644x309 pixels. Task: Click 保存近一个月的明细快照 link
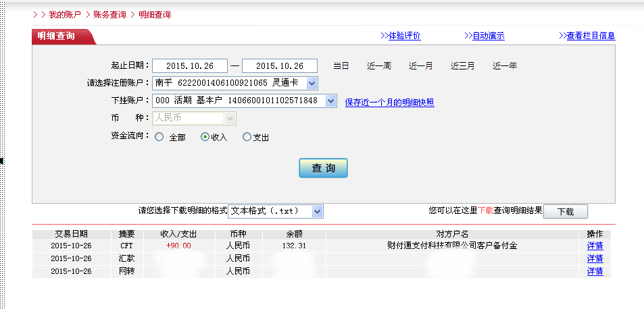click(x=389, y=103)
